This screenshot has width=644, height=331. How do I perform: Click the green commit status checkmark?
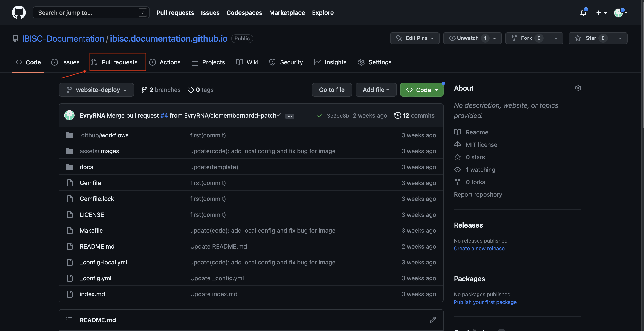pos(320,116)
